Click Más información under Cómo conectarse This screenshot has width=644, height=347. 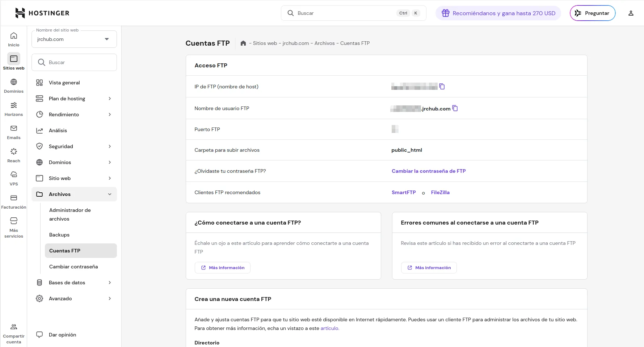click(x=223, y=268)
